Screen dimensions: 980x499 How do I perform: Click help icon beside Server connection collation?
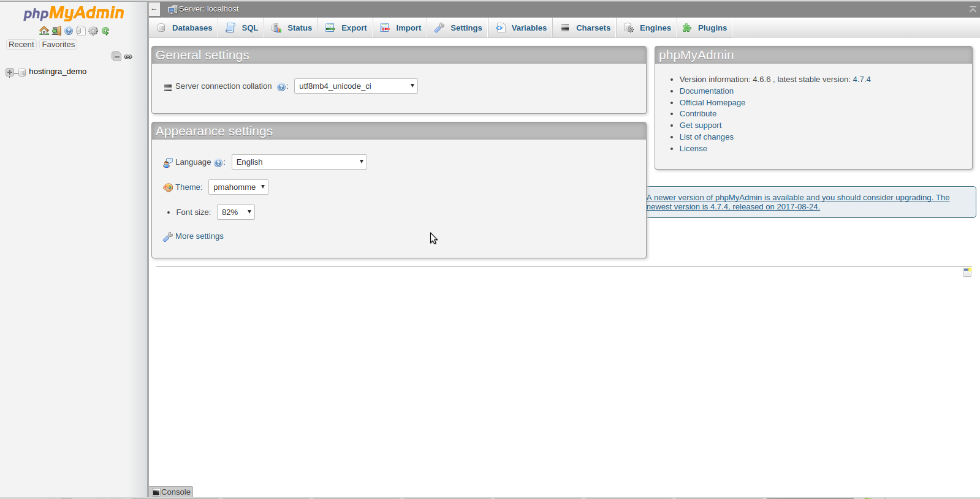point(281,87)
